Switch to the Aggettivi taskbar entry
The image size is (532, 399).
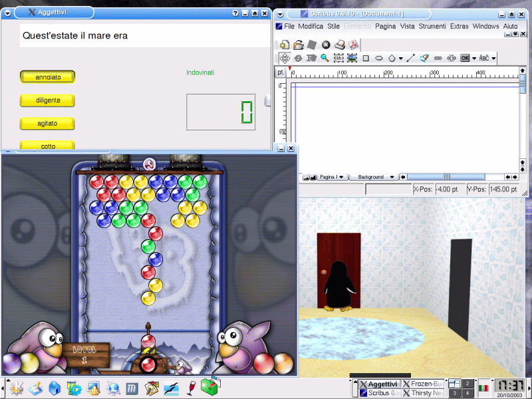coord(379,384)
